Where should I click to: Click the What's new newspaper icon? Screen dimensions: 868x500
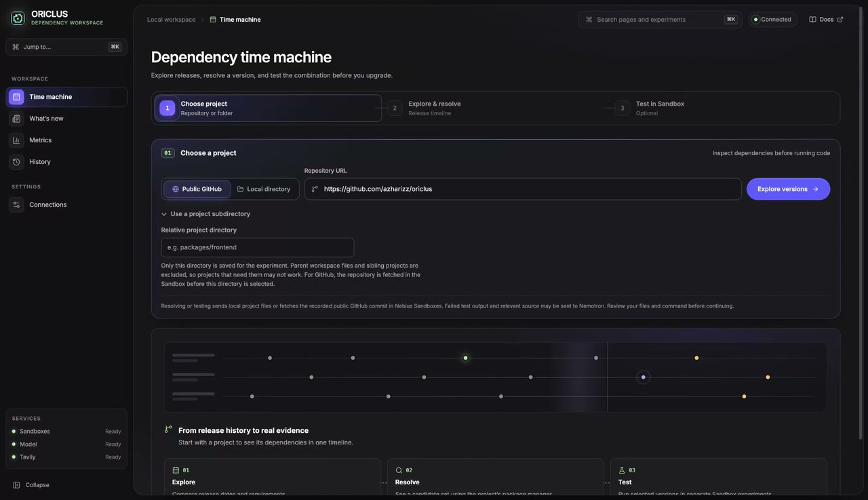[16, 119]
